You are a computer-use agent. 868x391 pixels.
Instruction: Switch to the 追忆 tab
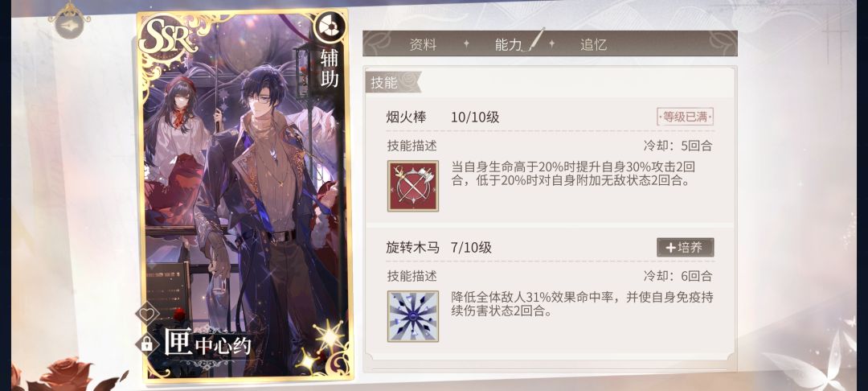(593, 45)
